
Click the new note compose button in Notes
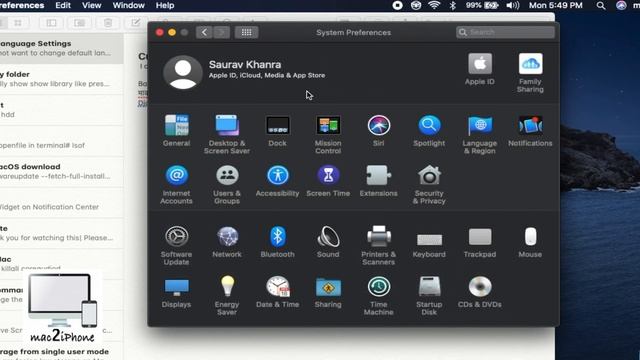(136, 23)
